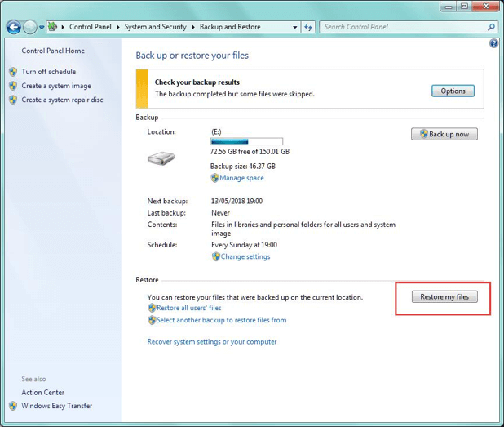Click shield icon beside Change settings
The height and width of the screenshot is (427, 504).
tap(215, 257)
